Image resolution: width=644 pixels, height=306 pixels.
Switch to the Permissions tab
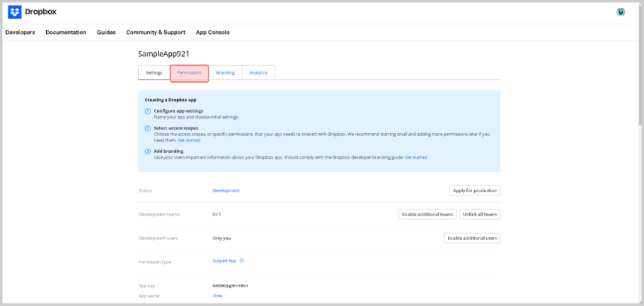click(189, 73)
